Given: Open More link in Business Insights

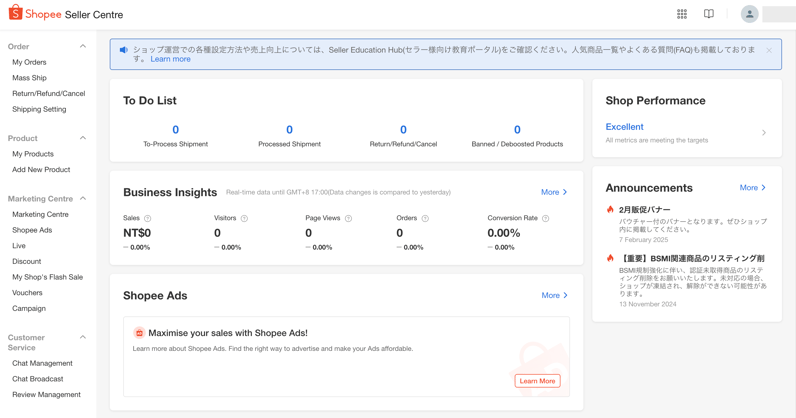Looking at the screenshot, I should coord(554,192).
